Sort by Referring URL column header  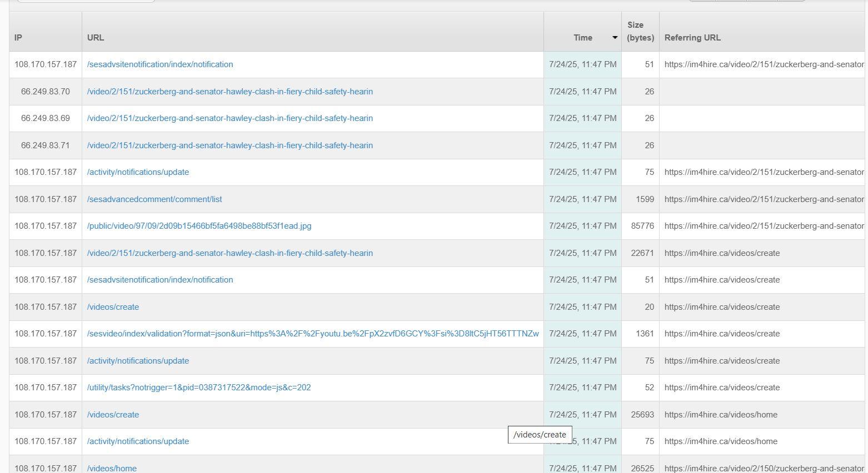coord(692,38)
